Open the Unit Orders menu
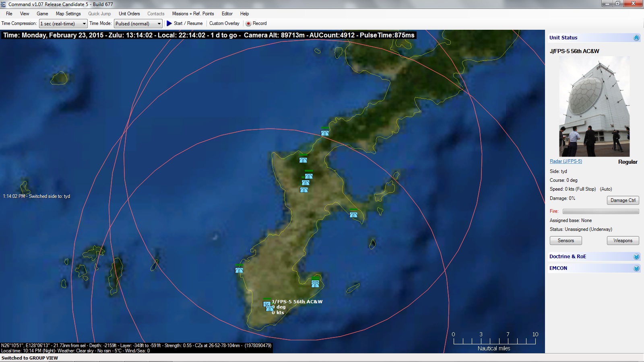The height and width of the screenshot is (362, 644). click(129, 14)
